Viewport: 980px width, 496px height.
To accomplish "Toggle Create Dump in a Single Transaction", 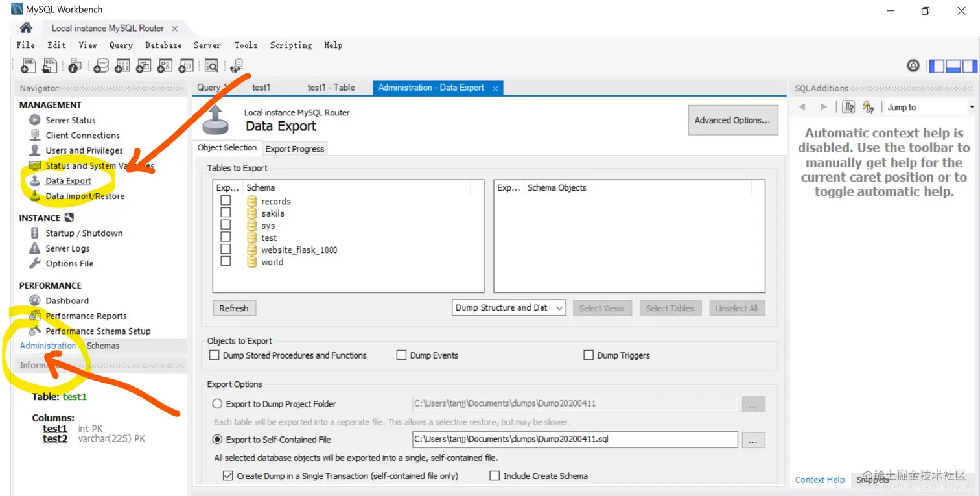I will click(227, 476).
